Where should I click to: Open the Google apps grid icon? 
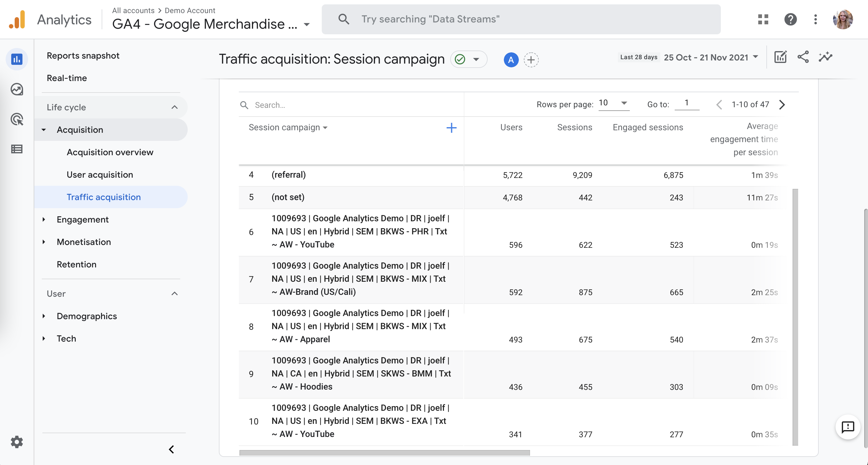763,19
